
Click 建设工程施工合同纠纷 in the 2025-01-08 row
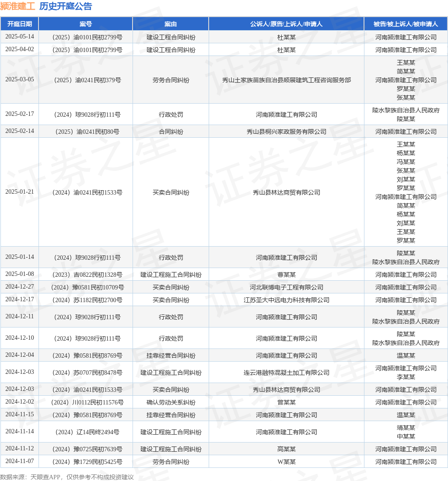coord(171,275)
